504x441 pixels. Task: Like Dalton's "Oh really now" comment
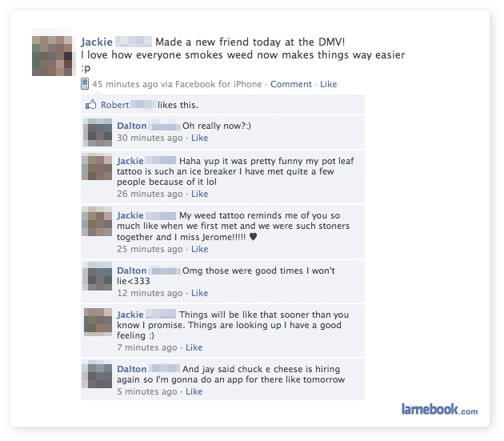200,138
